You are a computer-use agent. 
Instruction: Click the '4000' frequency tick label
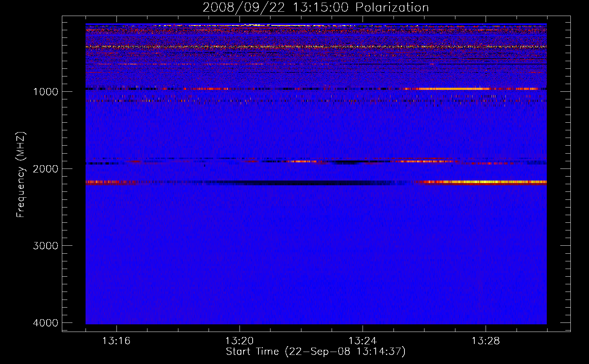(x=46, y=323)
